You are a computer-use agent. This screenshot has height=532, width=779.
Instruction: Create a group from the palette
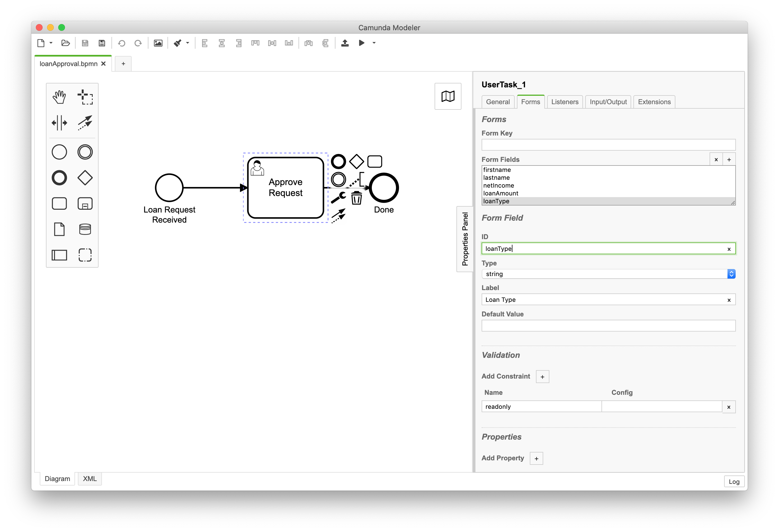tap(85, 255)
